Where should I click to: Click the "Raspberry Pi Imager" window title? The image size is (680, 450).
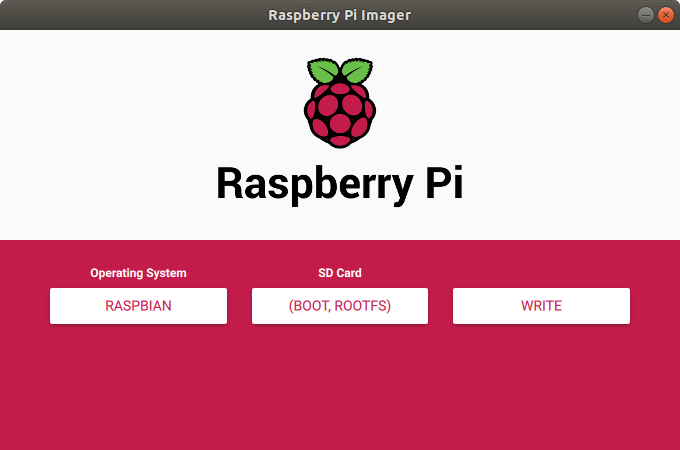pos(340,15)
